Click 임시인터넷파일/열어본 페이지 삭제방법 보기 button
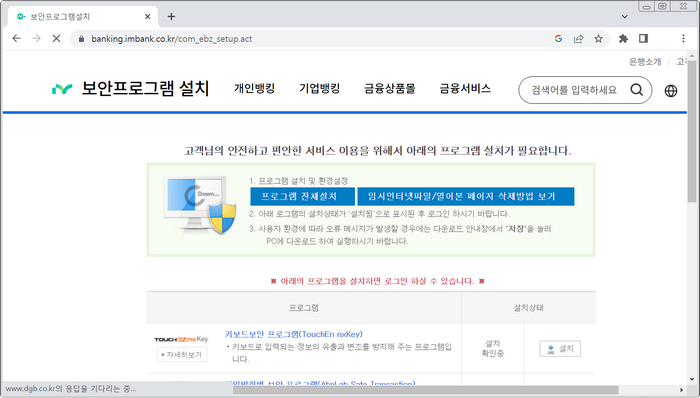 pos(466,196)
